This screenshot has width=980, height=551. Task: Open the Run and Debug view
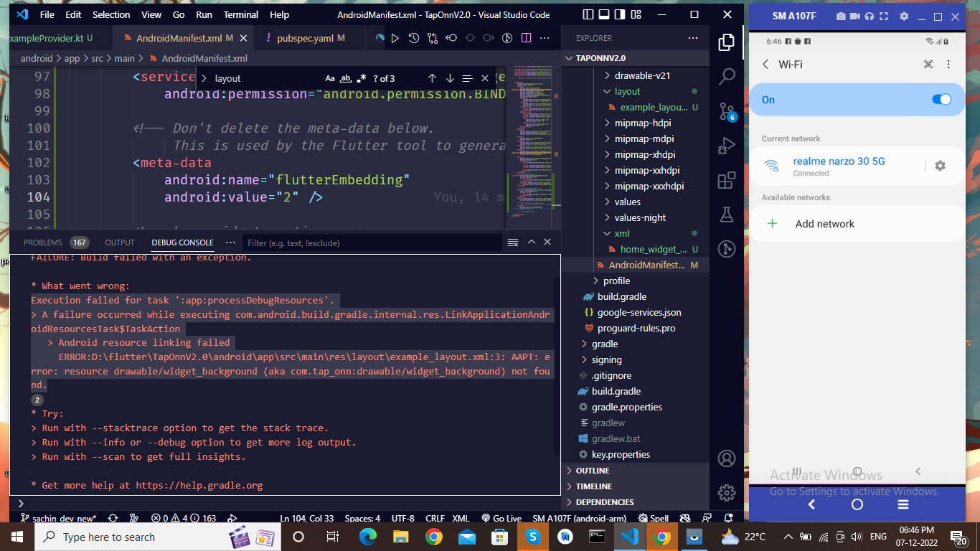(x=726, y=145)
